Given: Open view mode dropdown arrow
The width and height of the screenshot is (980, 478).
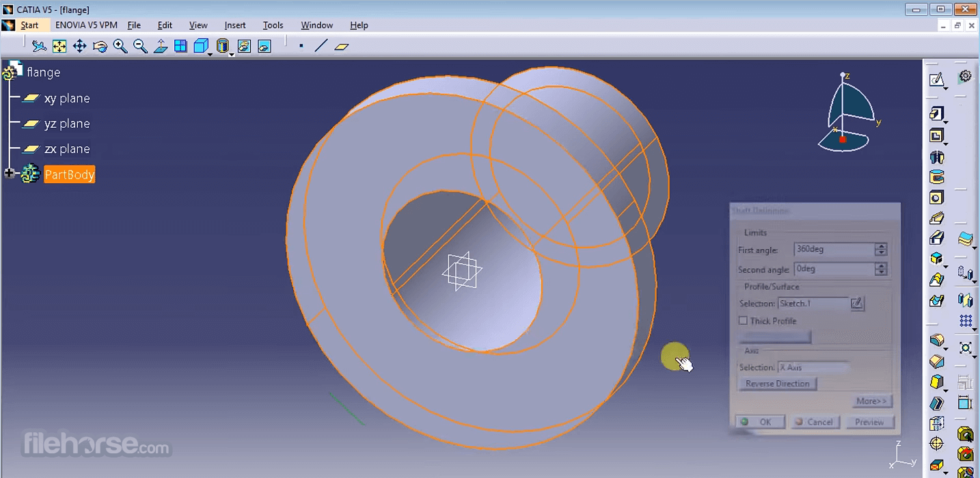Looking at the screenshot, I should coord(232,54).
